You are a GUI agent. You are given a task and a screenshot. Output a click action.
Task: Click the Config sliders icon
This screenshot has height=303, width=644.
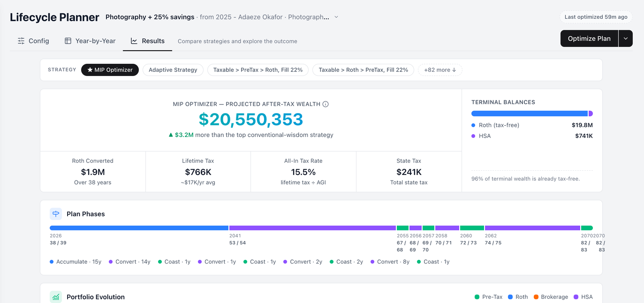pos(21,41)
